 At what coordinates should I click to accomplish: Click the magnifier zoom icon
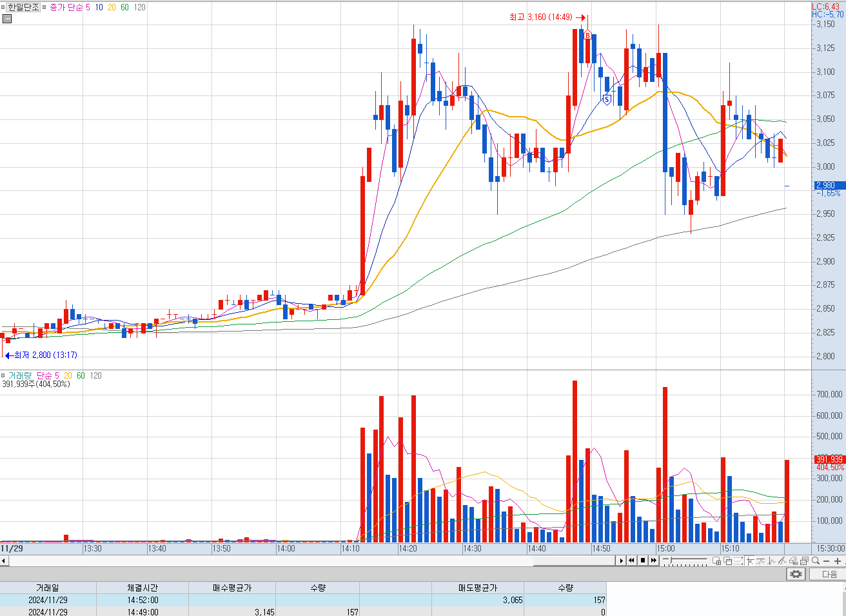816,561
